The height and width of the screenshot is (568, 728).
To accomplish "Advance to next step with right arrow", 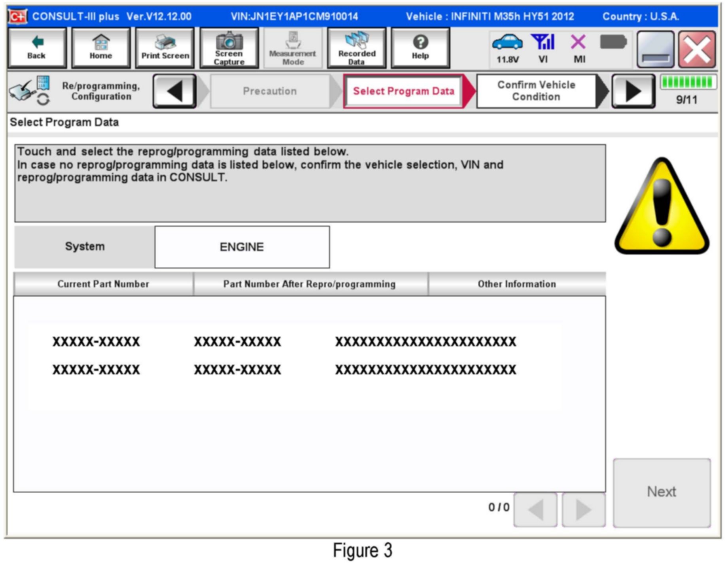I will pos(633,91).
